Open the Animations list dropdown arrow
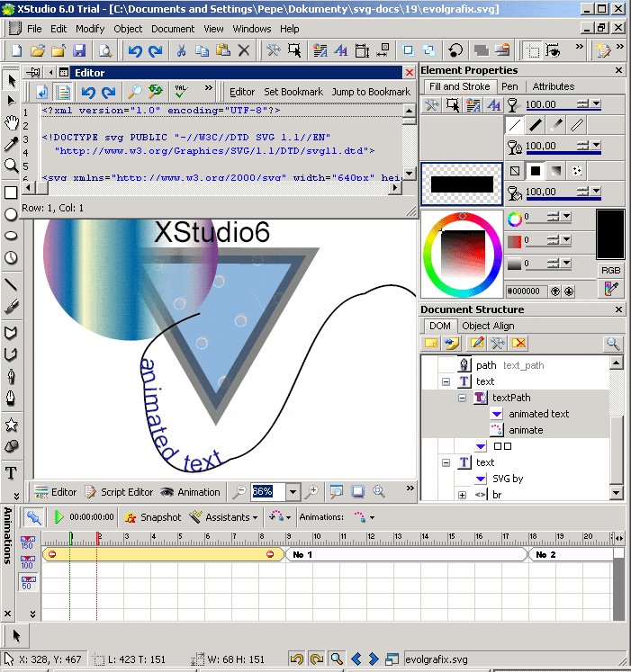Screen dimensions: 631x672 point(372,517)
